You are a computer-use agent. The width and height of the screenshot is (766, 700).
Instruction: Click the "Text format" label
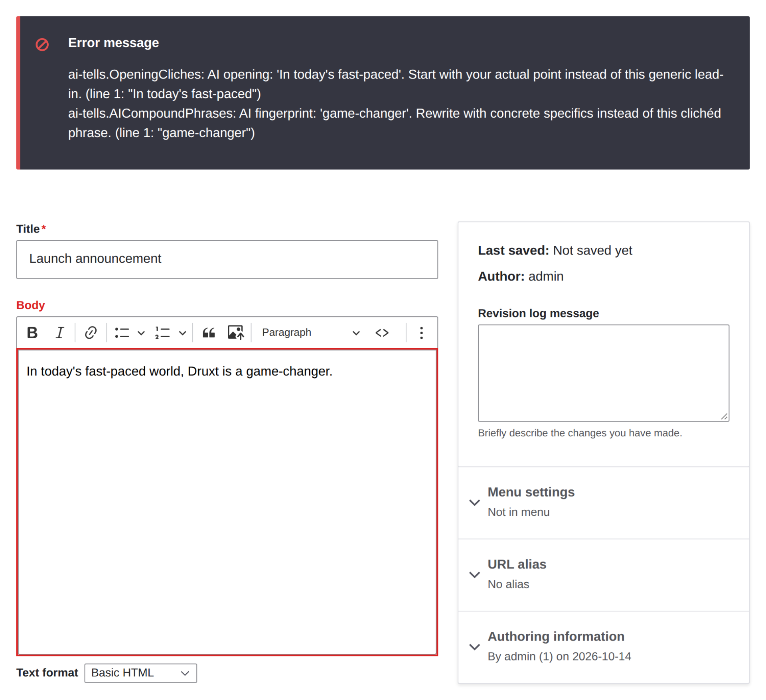coord(47,673)
